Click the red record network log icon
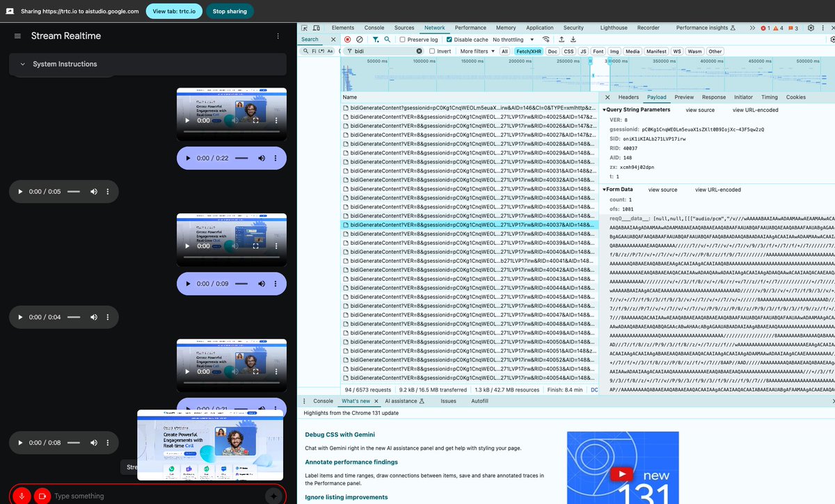The height and width of the screenshot is (504, 835). click(x=347, y=40)
